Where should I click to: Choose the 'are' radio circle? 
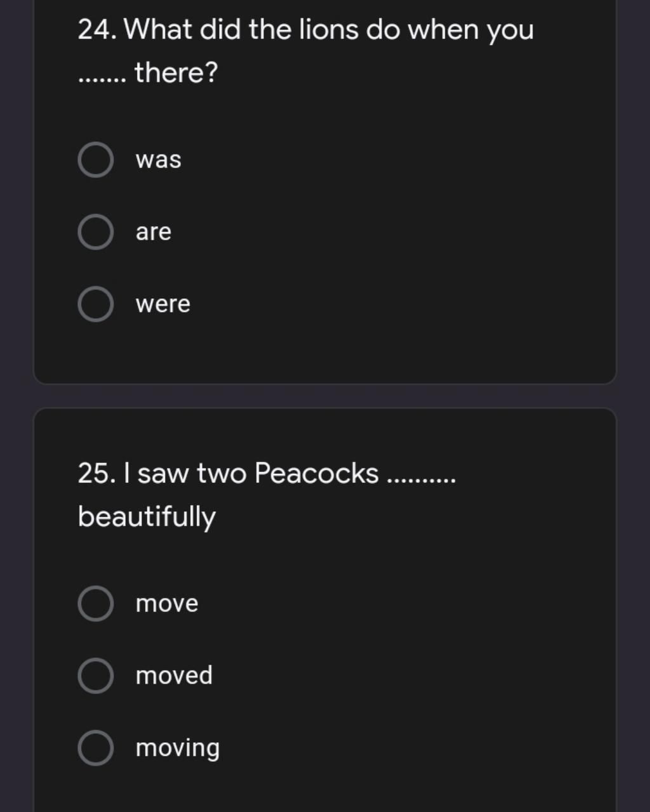pyautogui.click(x=96, y=232)
